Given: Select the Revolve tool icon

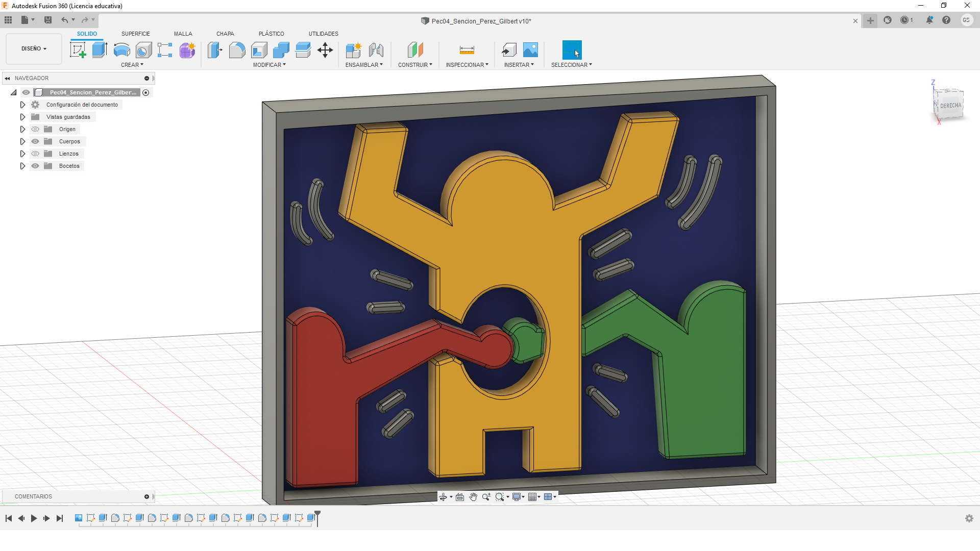Looking at the screenshot, I should tap(121, 50).
